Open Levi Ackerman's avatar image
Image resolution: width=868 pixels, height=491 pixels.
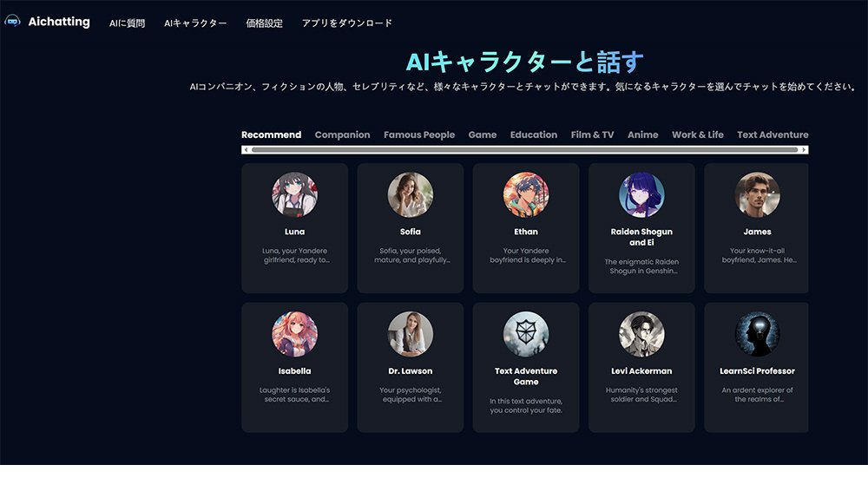coord(641,334)
